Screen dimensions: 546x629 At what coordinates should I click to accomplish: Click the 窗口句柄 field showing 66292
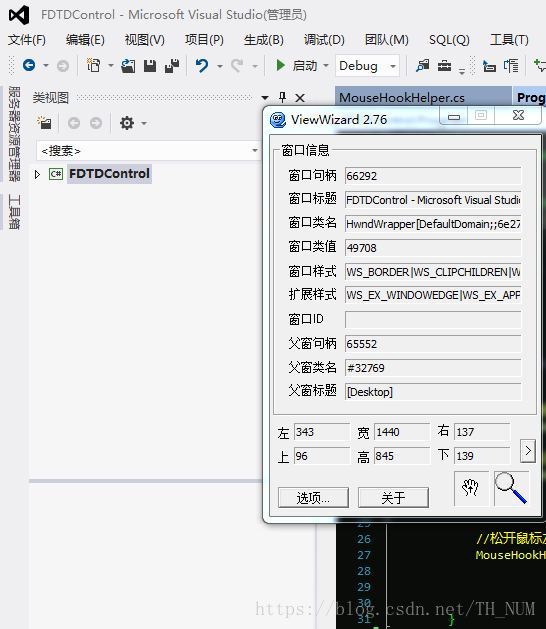click(x=433, y=176)
